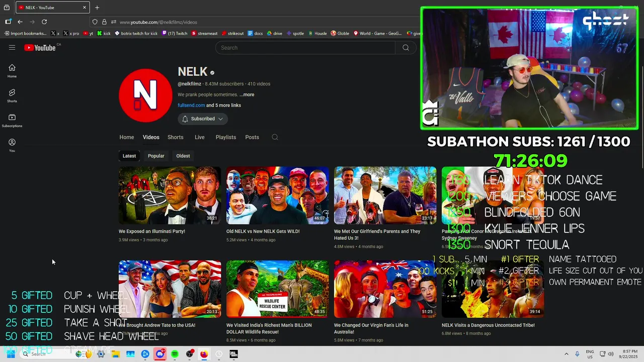Open the streameast bookmark
This screenshot has height=362, width=644.
(x=204, y=34)
